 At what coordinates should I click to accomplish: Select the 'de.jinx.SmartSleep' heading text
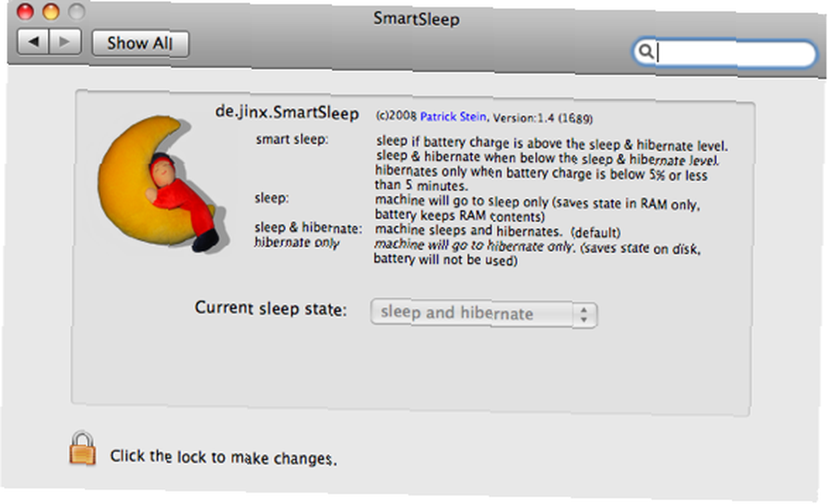286,113
